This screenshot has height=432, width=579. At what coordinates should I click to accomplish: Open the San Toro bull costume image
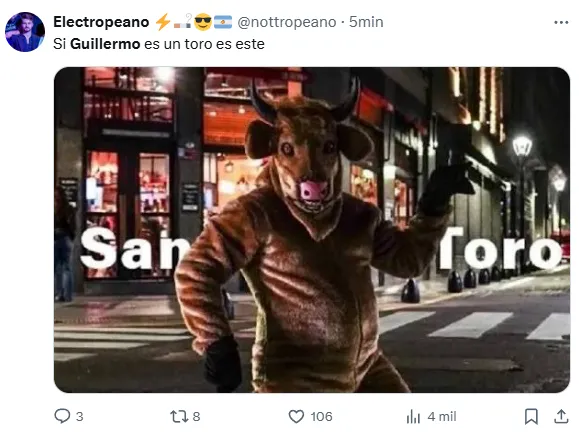(x=312, y=230)
